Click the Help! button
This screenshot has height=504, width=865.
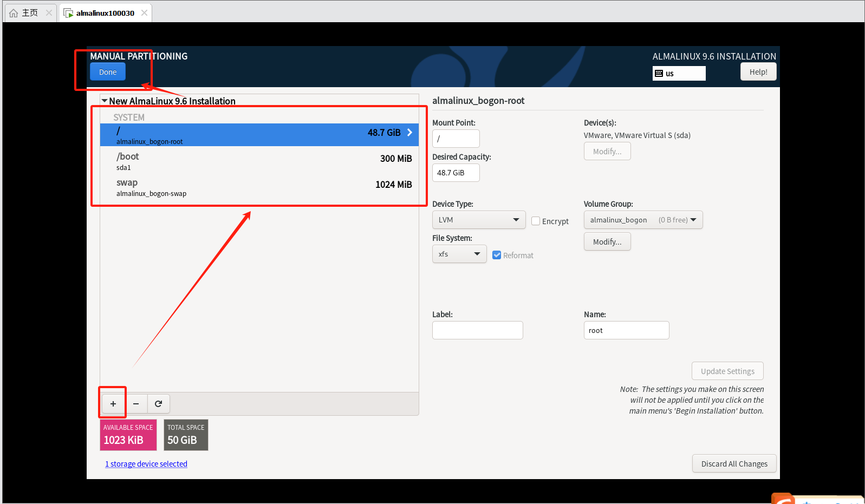point(758,72)
